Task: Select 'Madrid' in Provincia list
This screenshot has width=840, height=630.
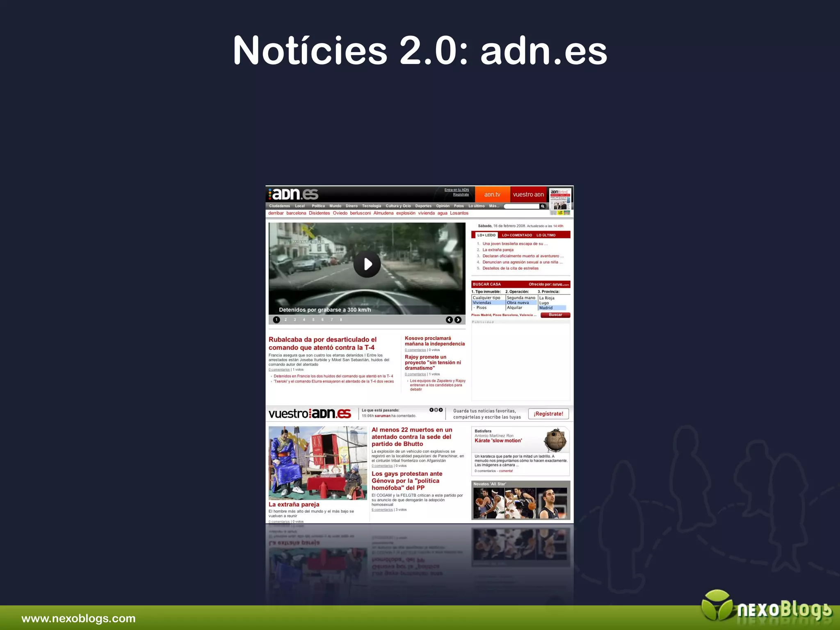Action: [x=552, y=308]
